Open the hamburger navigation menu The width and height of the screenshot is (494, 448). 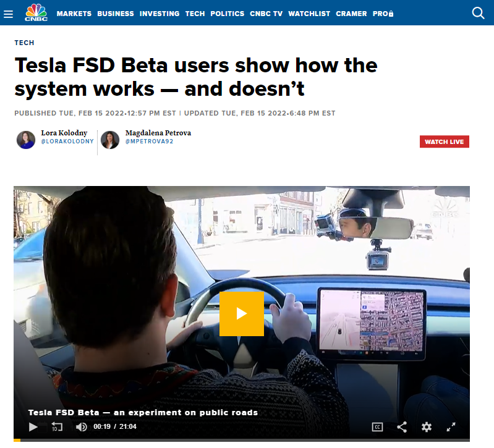(8, 14)
